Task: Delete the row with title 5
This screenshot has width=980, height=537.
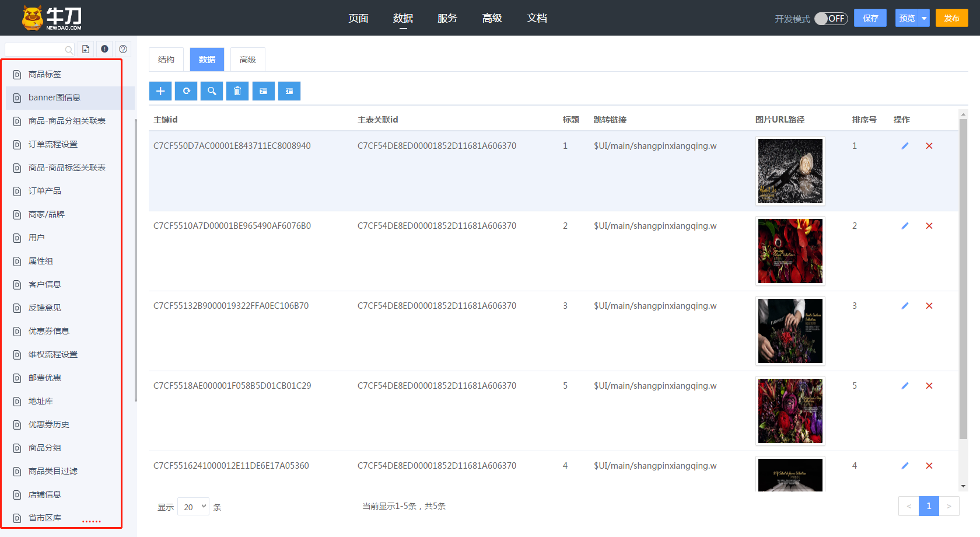Action: pos(929,386)
